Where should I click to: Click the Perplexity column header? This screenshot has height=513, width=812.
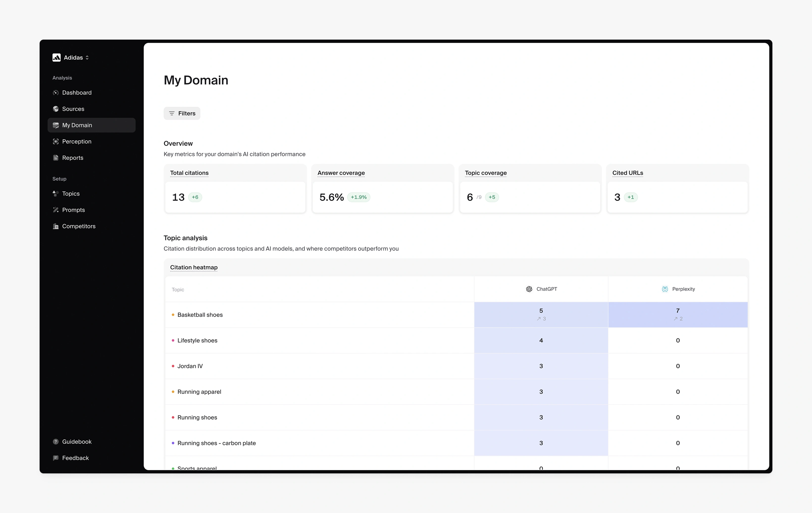click(678, 289)
